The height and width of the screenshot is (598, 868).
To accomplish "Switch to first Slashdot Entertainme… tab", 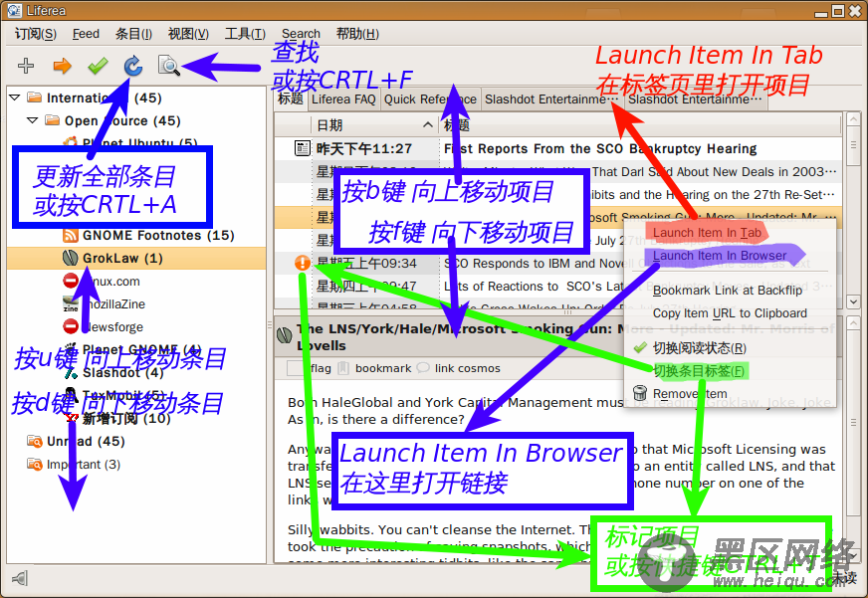I will [551, 100].
